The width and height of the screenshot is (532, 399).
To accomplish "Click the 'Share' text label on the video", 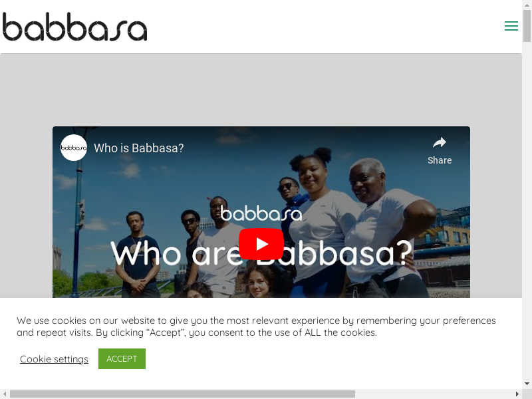I will click(440, 160).
